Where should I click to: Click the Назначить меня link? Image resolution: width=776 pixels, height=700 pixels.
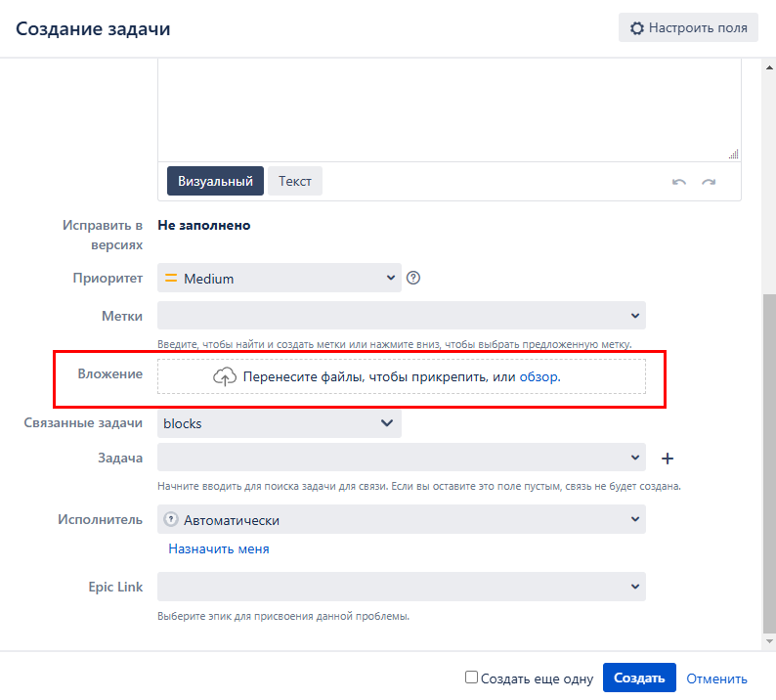(x=219, y=549)
